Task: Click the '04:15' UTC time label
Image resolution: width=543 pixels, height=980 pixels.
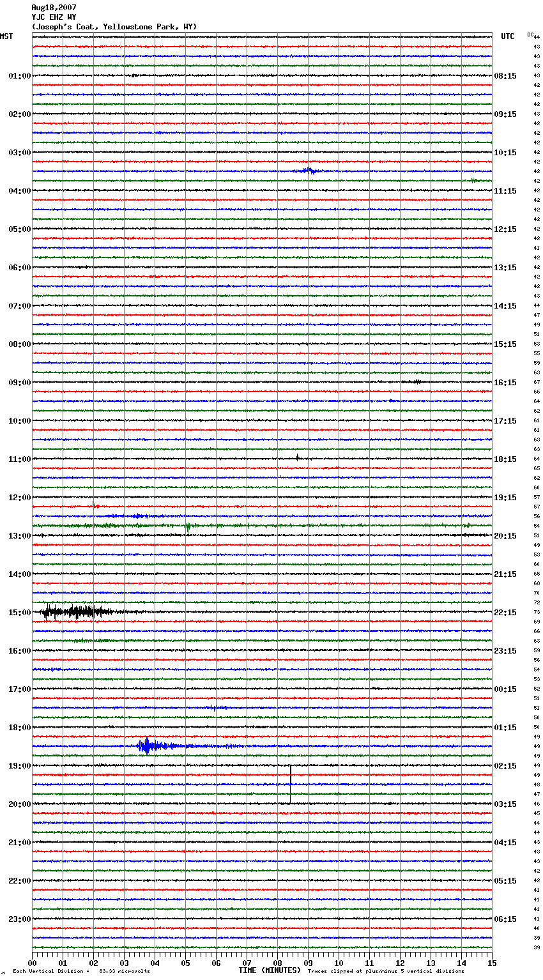Action: 505,843
